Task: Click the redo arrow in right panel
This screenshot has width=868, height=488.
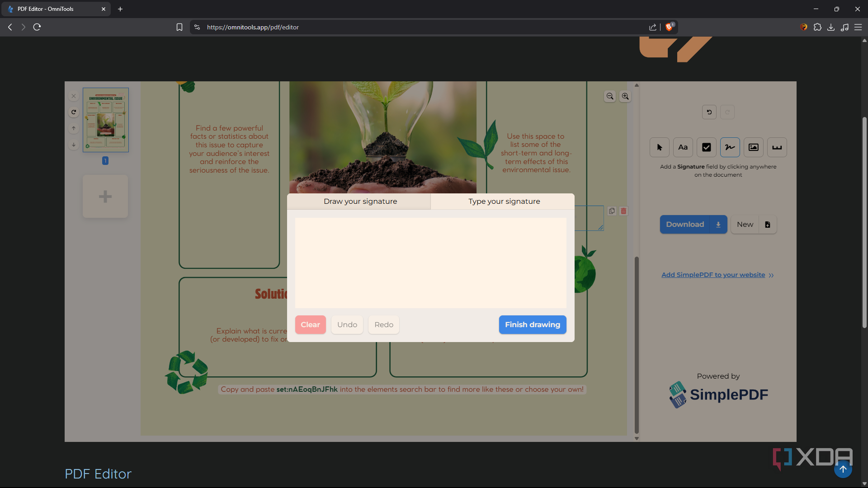Action: [x=727, y=112]
